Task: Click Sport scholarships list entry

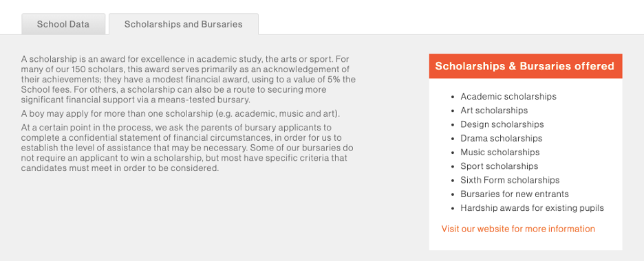Action: [499, 166]
